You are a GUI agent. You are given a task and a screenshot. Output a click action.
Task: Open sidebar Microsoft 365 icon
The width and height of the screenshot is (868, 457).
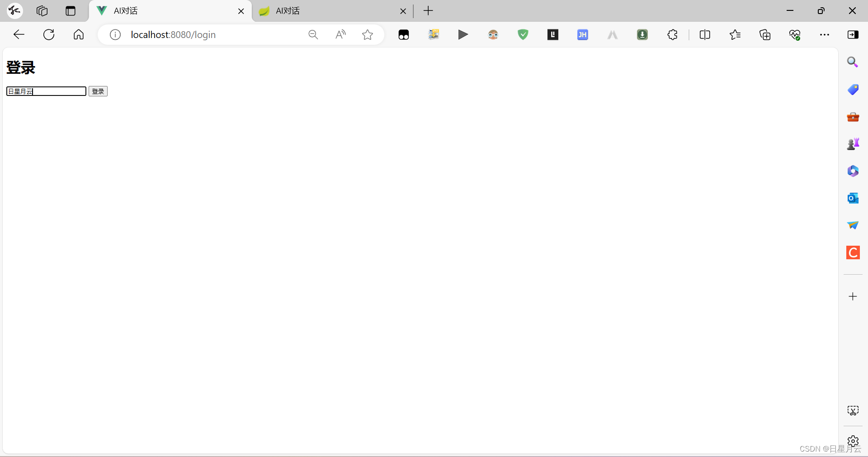pyautogui.click(x=853, y=171)
